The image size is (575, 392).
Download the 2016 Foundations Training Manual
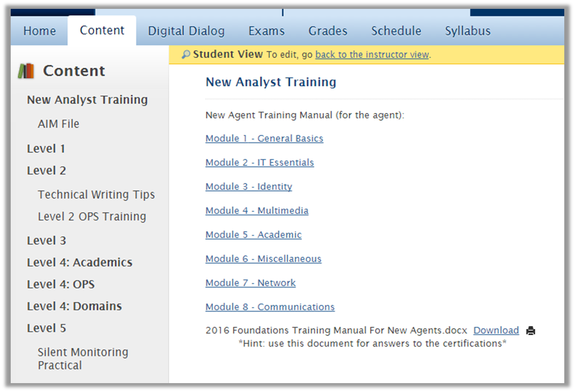[497, 330]
